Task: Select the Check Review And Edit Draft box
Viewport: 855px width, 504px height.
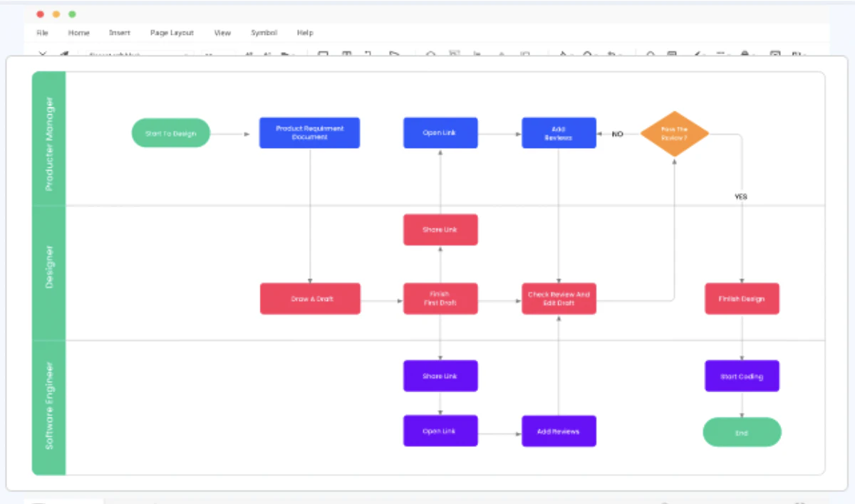Action: [559, 299]
